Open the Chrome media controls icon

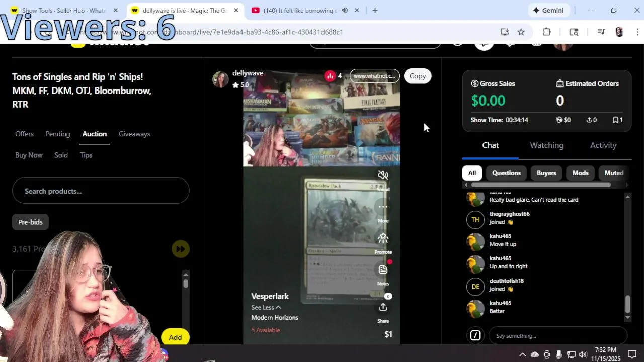tap(601, 32)
